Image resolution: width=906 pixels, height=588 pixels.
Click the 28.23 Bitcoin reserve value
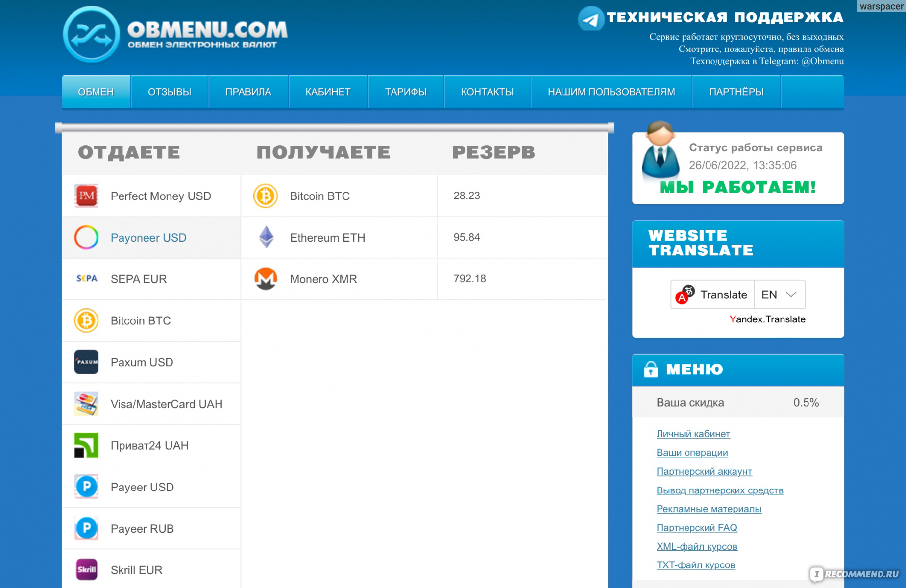click(x=466, y=196)
